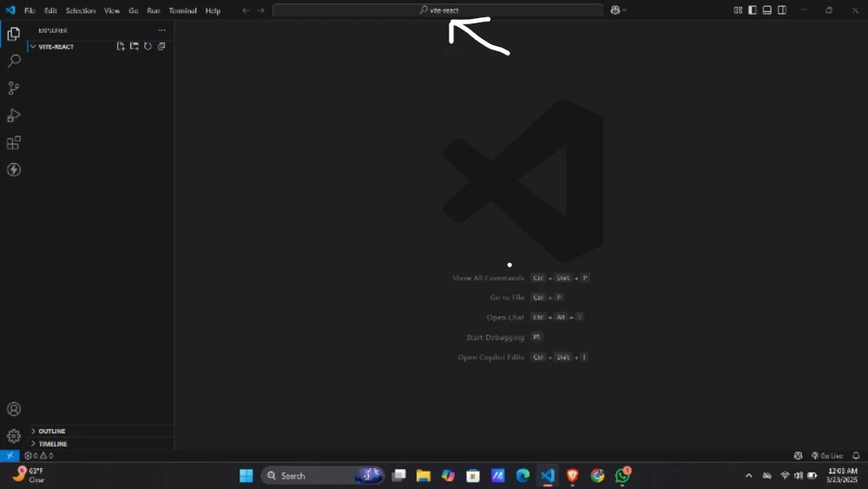Open the weather widget on taskbar
Viewport: 868px width, 489px height.
click(x=28, y=475)
